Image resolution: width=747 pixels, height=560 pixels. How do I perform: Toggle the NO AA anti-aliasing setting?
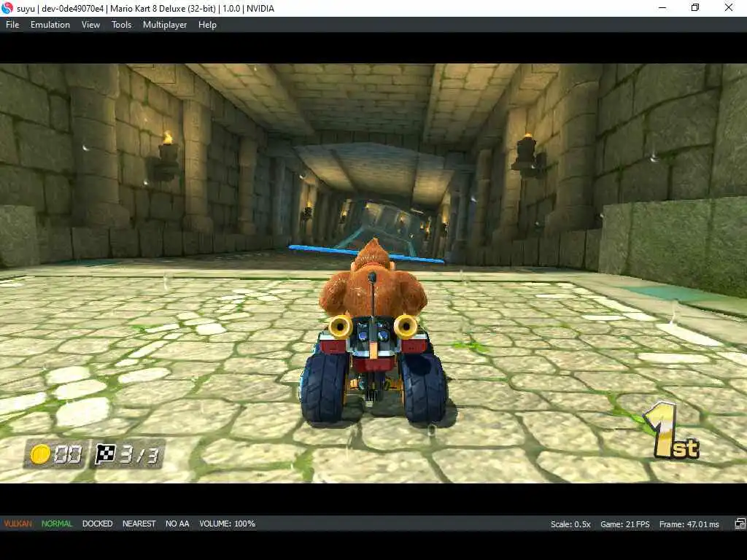click(177, 524)
